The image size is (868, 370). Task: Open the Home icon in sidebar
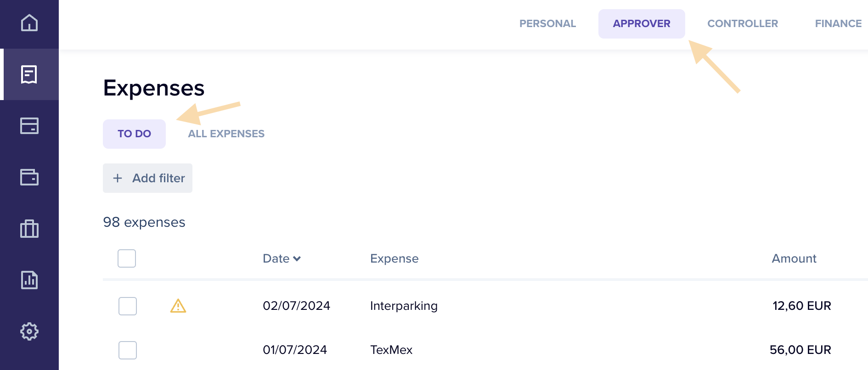(x=29, y=23)
